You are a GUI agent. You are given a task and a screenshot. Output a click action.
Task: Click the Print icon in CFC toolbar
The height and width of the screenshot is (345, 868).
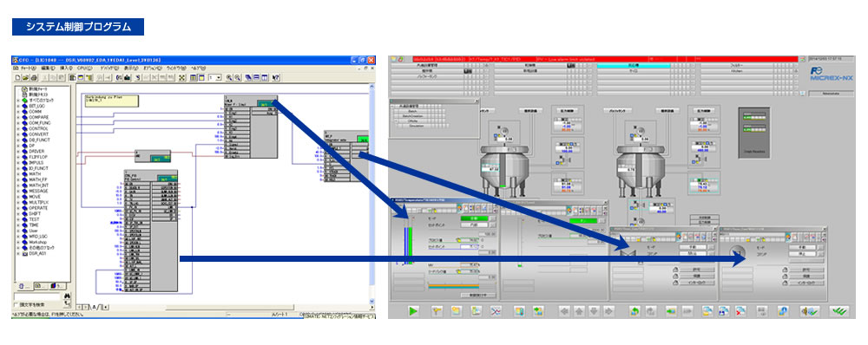34,78
